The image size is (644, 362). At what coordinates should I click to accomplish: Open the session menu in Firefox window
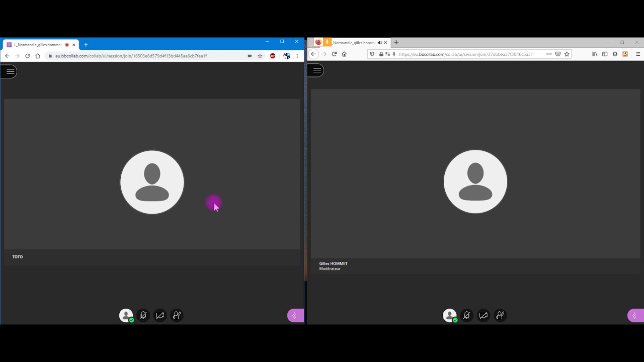click(x=317, y=71)
